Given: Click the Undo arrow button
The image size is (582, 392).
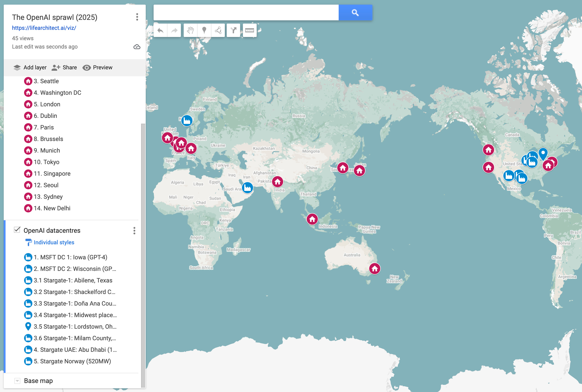Looking at the screenshot, I should click(x=160, y=31).
